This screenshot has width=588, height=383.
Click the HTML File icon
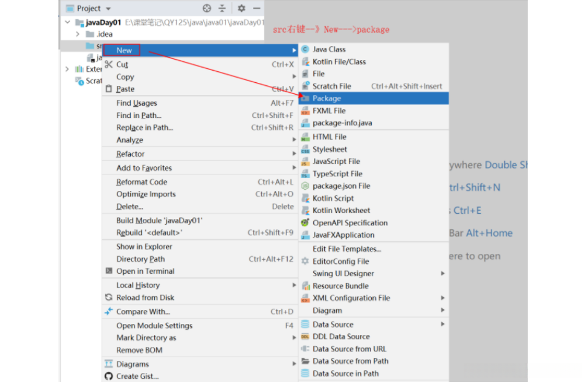coord(305,137)
